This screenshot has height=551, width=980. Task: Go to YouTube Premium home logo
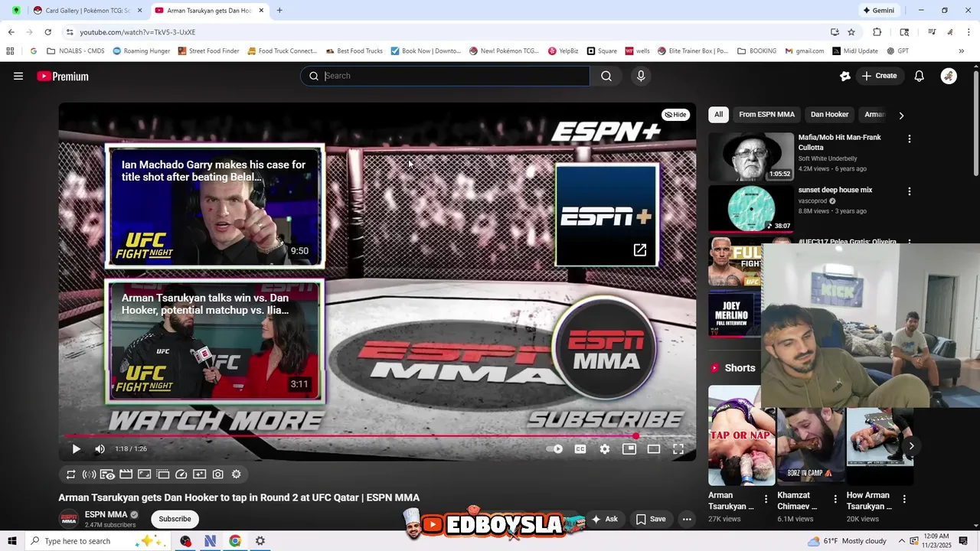click(x=63, y=77)
